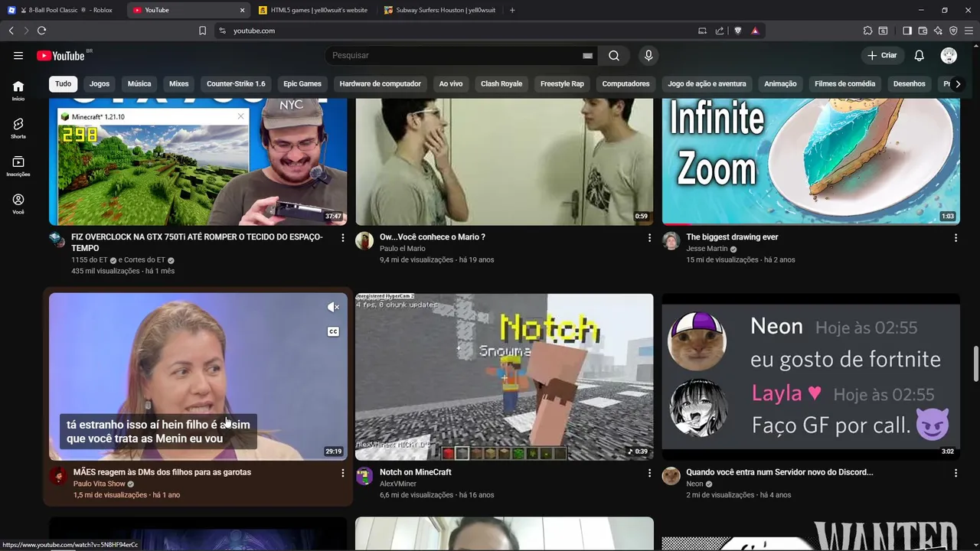Open the account avatar menu
The image size is (980, 551).
click(x=949, y=55)
